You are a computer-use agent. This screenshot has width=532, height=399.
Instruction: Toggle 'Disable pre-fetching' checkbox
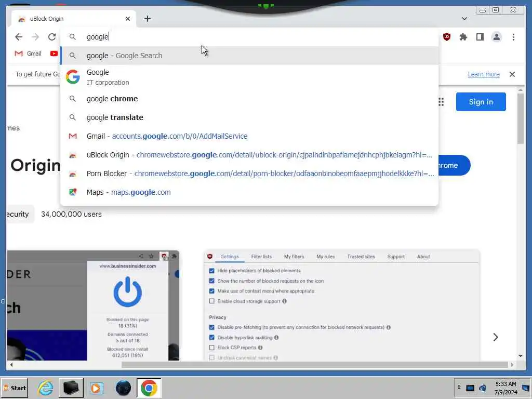[212, 327]
